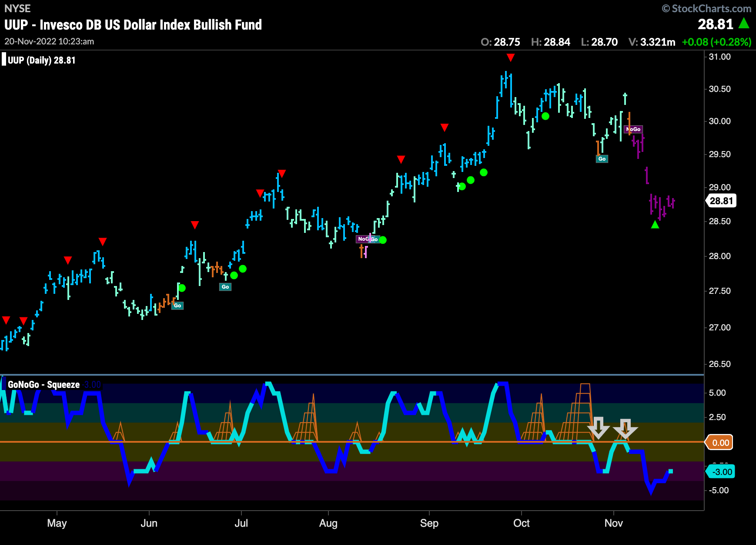Click the Oct label on the time axis

pyautogui.click(x=522, y=523)
